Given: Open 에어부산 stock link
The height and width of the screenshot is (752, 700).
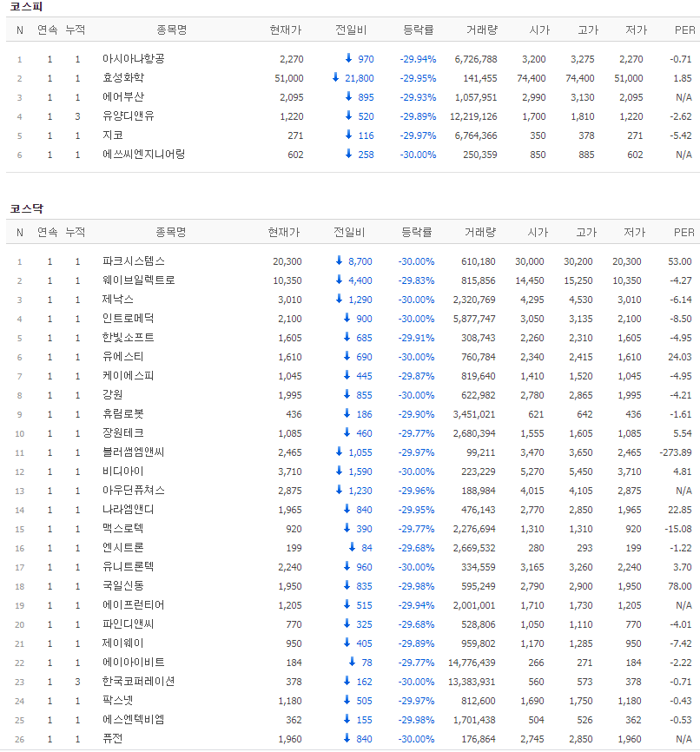Looking at the screenshot, I should tap(123, 97).
